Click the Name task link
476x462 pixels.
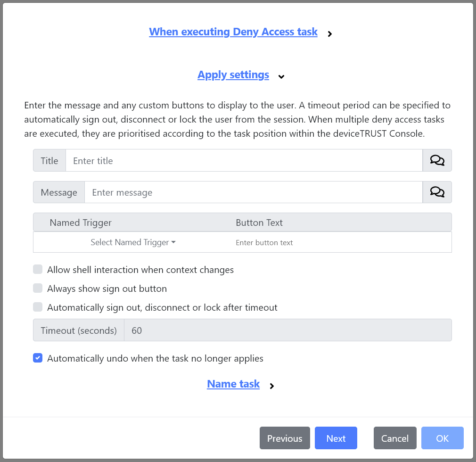click(x=233, y=384)
